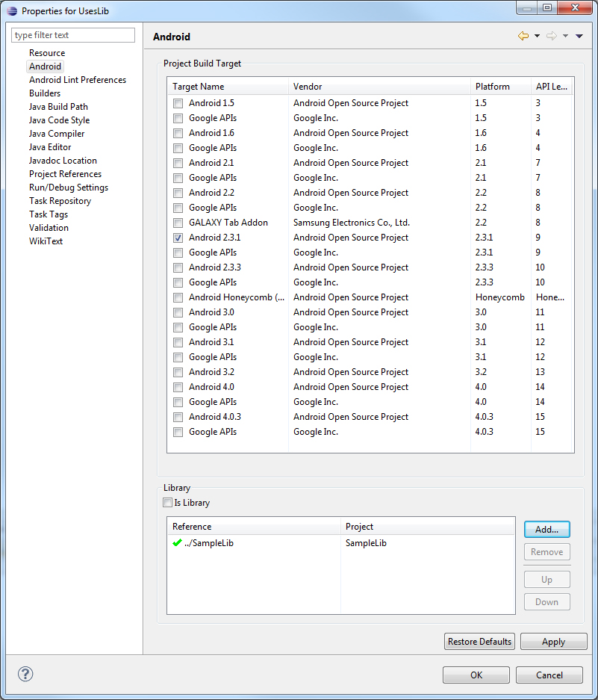This screenshot has height=700, width=598.
Task: Open Task Repository page
Action: [x=60, y=201]
